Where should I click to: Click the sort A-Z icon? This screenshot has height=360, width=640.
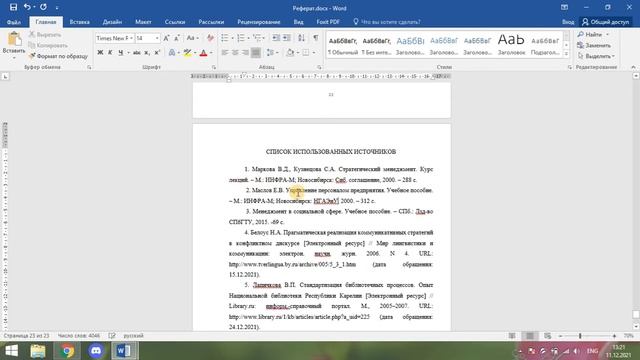[301, 38]
